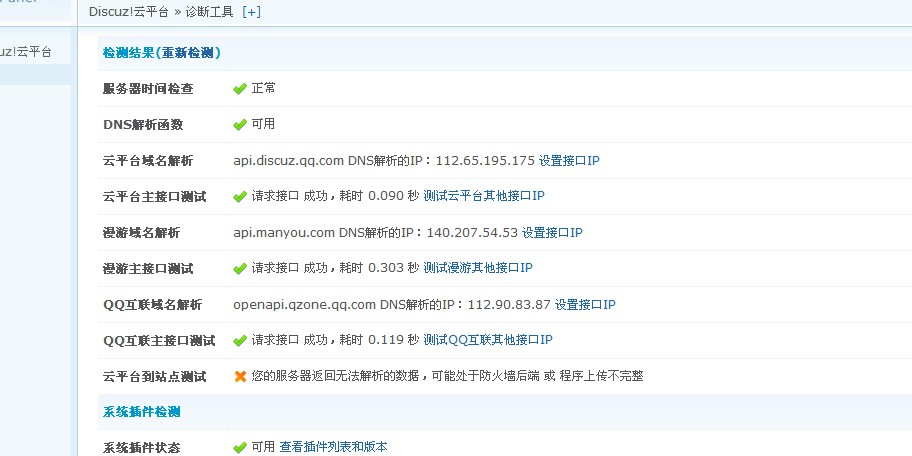Click the 云平台域名解析 row label
Image resolution: width=912 pixels, height=456 pixels.
pos(148,161)
